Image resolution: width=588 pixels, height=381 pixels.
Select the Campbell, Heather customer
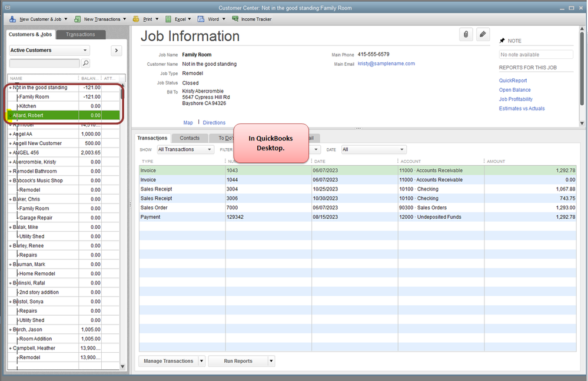pyautogui.click(x=64, y=348)
